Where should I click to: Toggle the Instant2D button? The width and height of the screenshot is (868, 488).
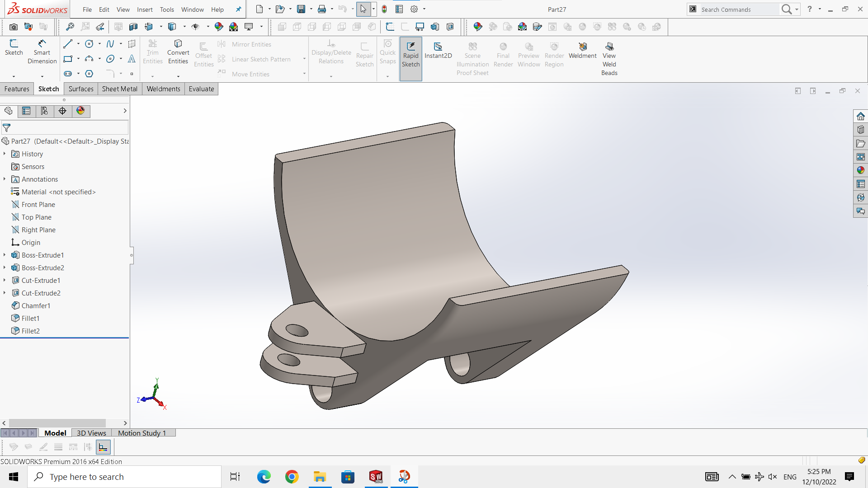(x=438, y=50)
